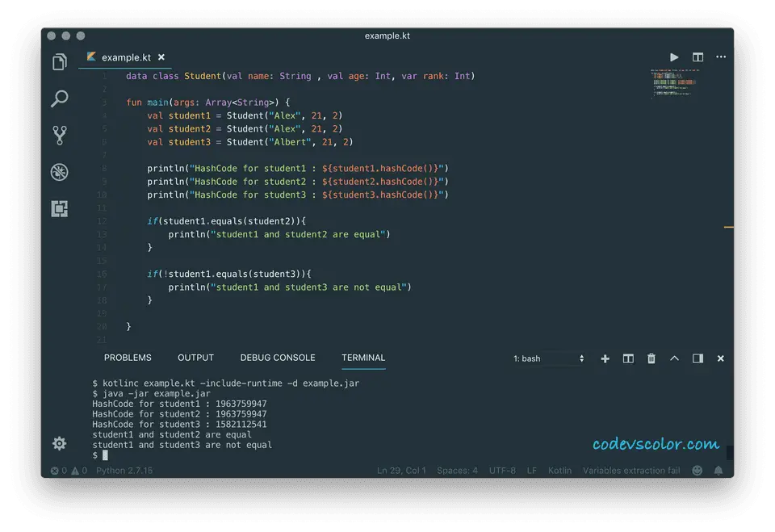Switch to the OUTPUT panel tab

(x=195, y=358)
